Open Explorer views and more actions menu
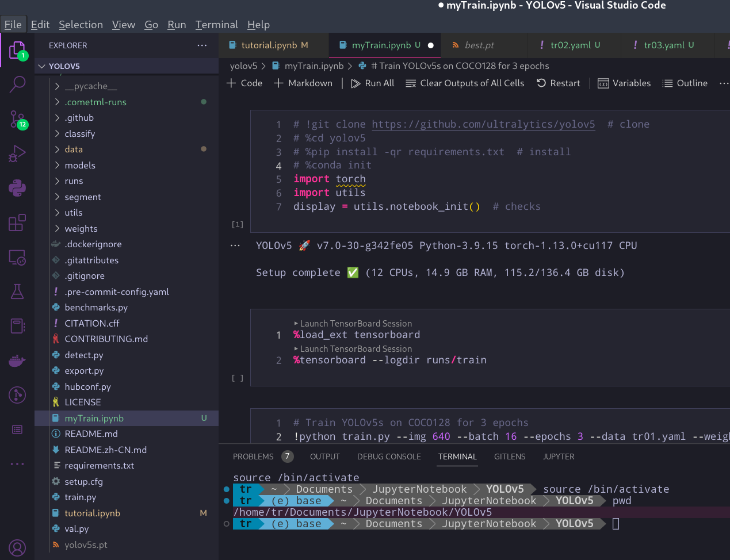 pyautogui.click(x=202, y=45)
